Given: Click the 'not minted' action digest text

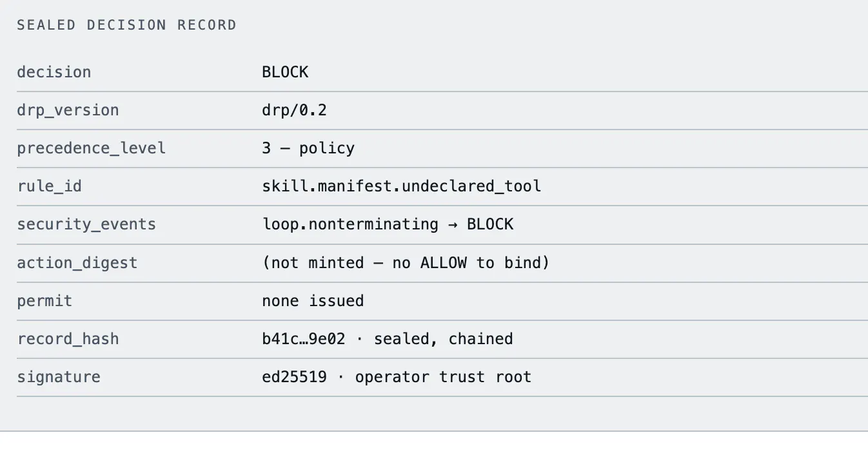Looking at the screenshot, I should click(x=317, y=263).
